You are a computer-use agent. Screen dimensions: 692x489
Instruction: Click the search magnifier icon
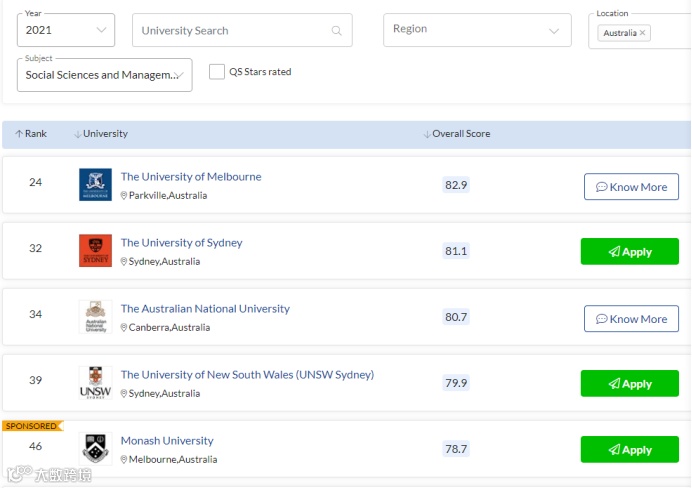(x=337, y=30)
